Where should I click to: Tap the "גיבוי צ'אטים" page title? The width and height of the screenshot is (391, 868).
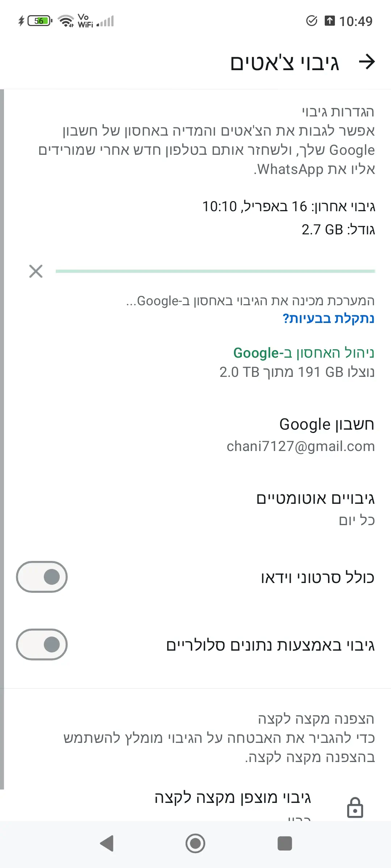click(285, 63)
